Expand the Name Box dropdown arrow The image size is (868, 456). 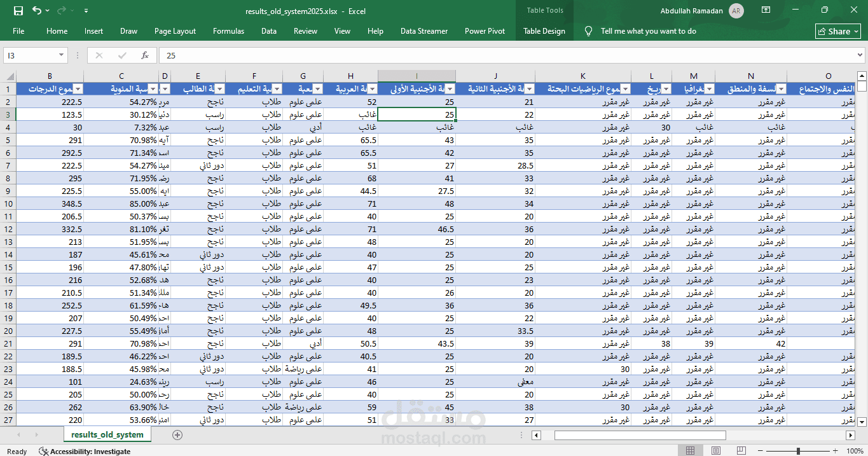(61, 55)
